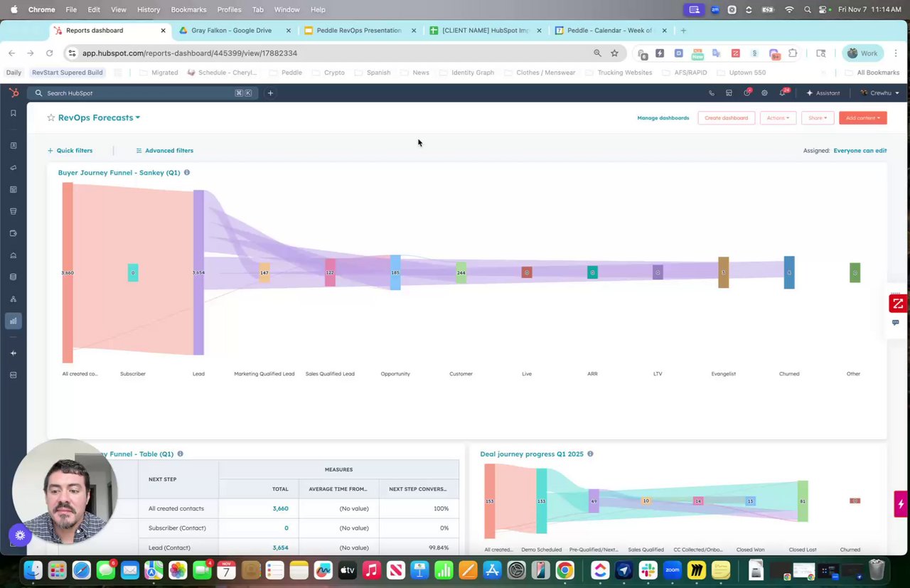Image resolution: width=910 pixels, height=588 pixels.
Task: Open the HubSpot settings gear icon
Action: 764,93
